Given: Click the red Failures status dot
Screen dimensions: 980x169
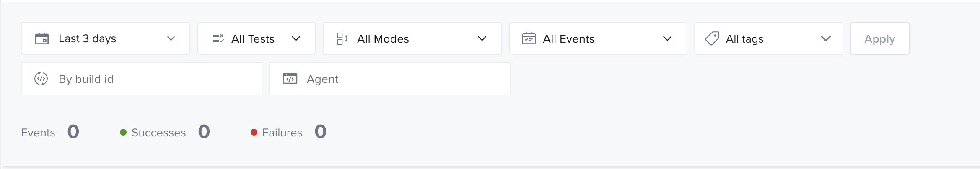Looking at the screenshot, I should pos(254,132).
